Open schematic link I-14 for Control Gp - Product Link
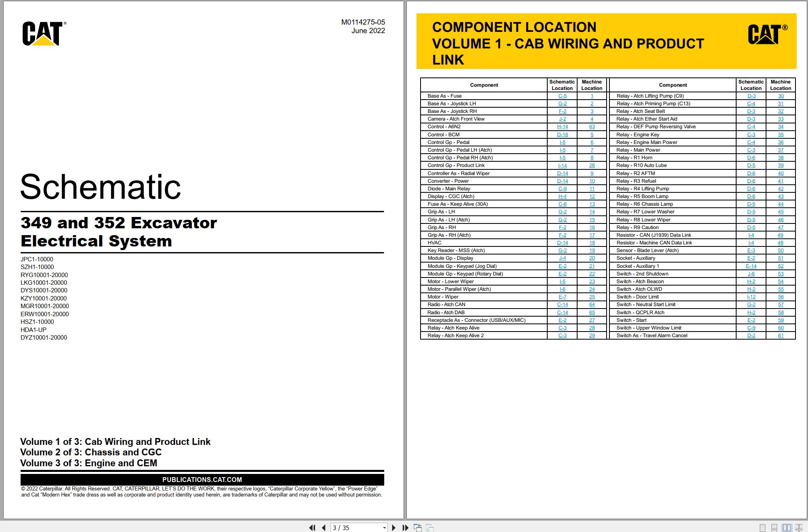The image size is (808, 532). point(562,165)
